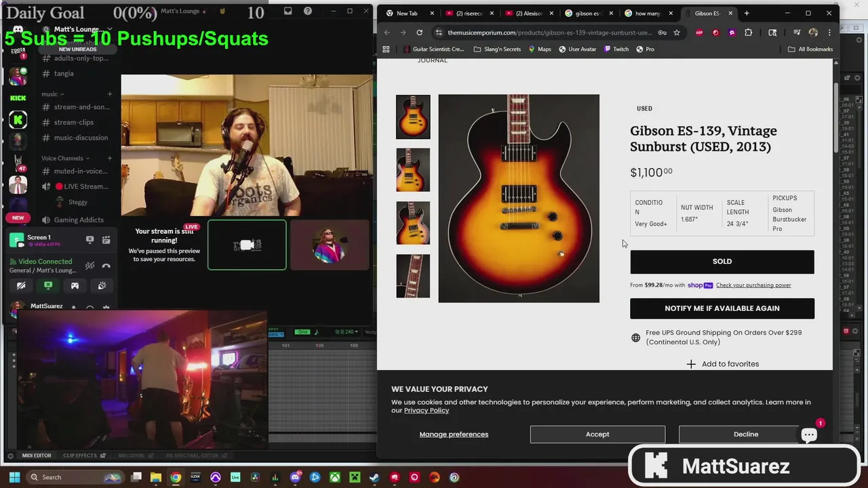Viewport: 868px width, 488px height.
Task: Go back to previous page in Chrome
Action: [x=387, y=33]
